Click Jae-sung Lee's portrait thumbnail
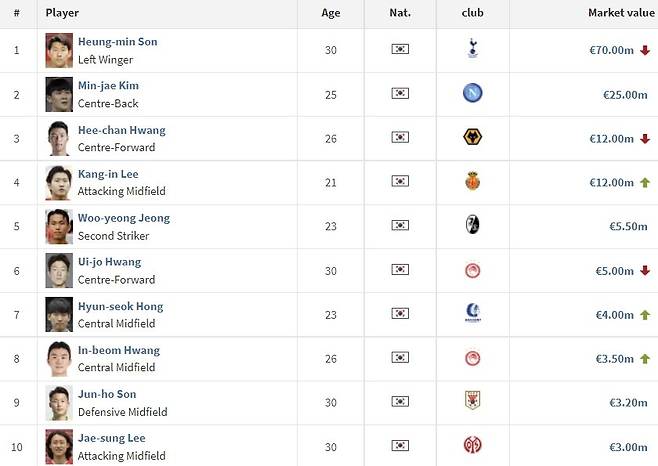 point(59,445)
